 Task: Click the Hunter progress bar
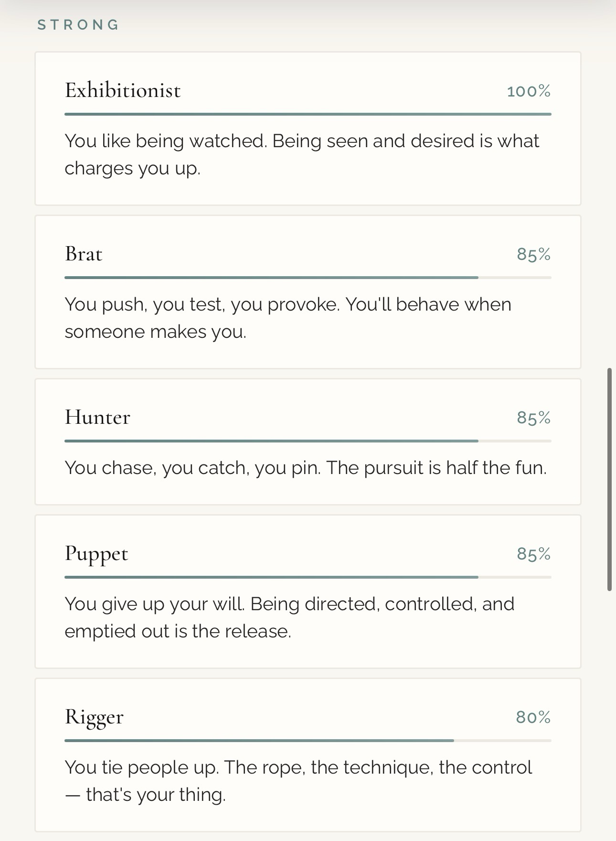tap(308, 441)
